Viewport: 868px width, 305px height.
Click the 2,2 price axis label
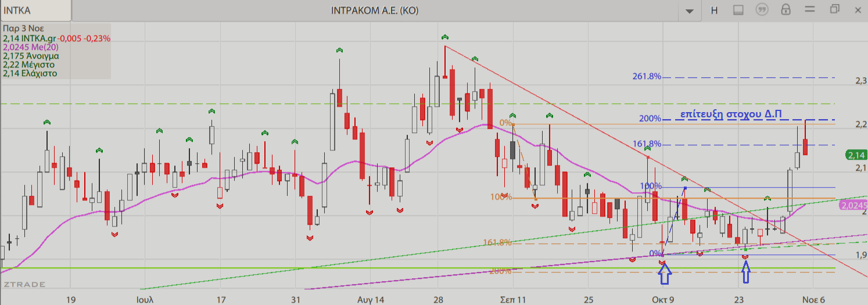click(861, 125)
